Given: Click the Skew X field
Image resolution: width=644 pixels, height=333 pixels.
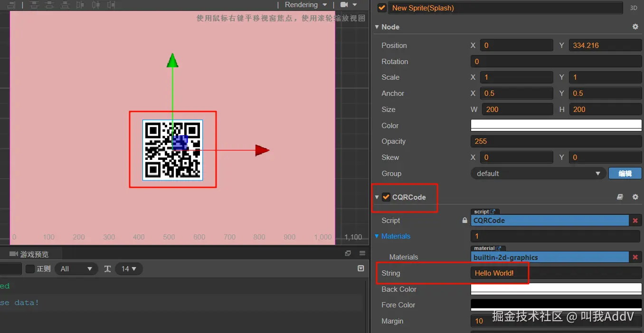Looking at the screenshot, I should [517, 157].
